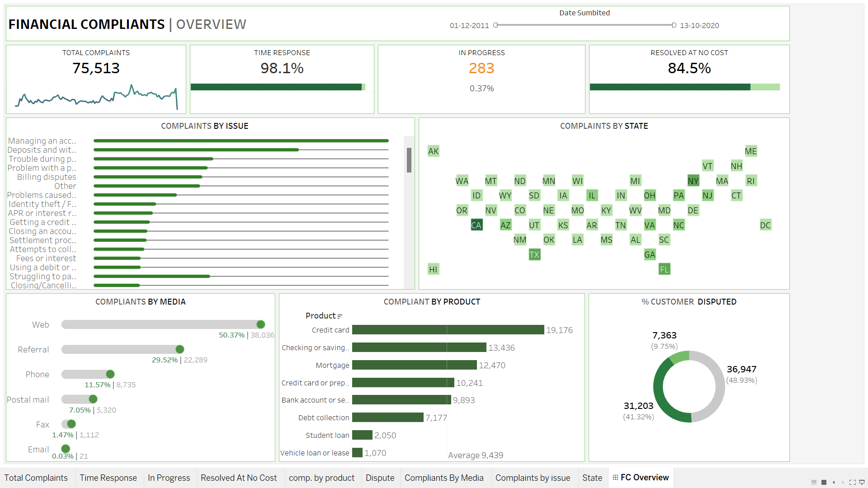Click the current sheet indicator square

coord(824,483)
